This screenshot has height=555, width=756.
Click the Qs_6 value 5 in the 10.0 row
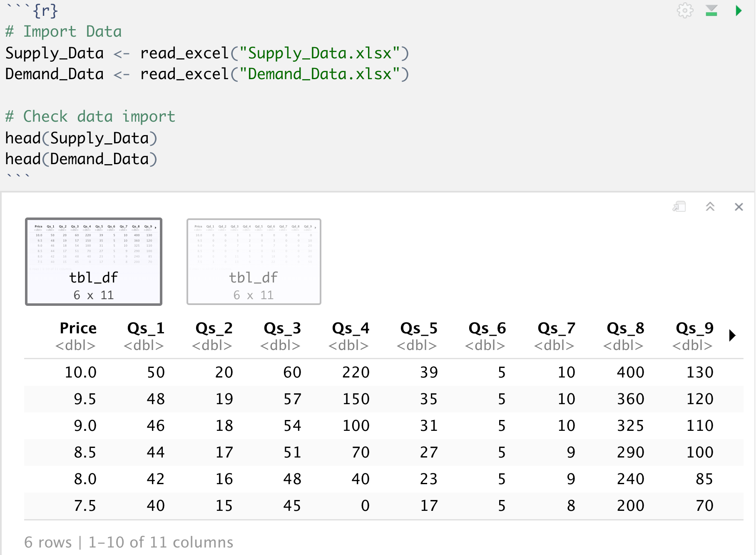coord(502,372)
